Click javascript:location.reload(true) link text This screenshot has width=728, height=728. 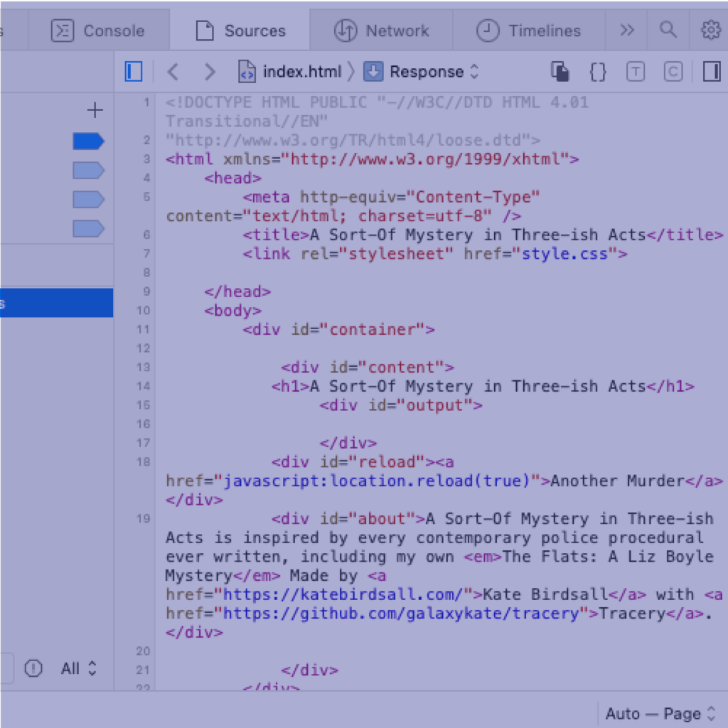tap(377, 481)
